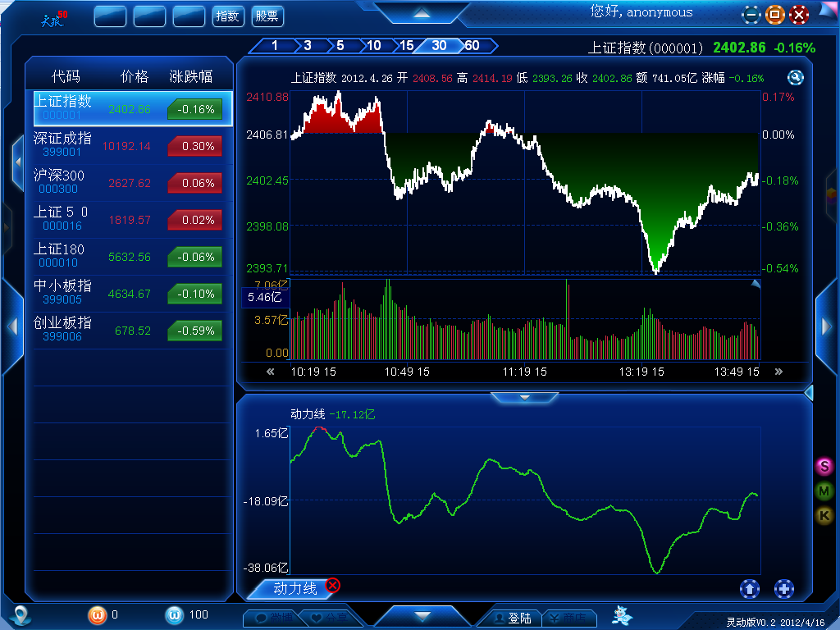
Task: Select the 1-minute period tab
Action: 274,46
